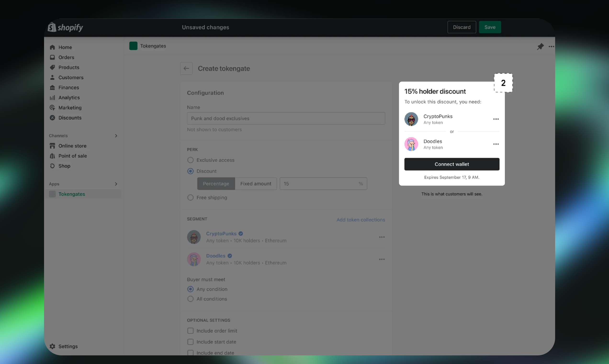Click Doodles verified badge icon
Image resolution: width=609 pixels, height=364 pixels.
(230, 256)
